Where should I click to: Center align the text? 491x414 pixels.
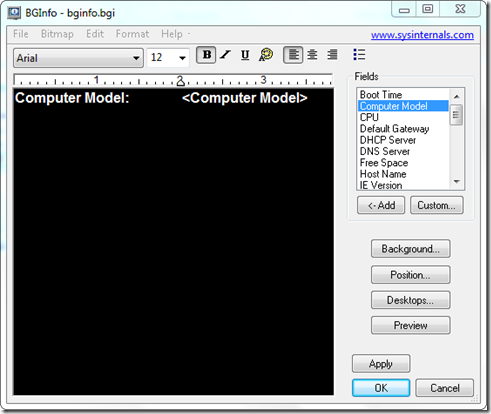click(312, 55)
